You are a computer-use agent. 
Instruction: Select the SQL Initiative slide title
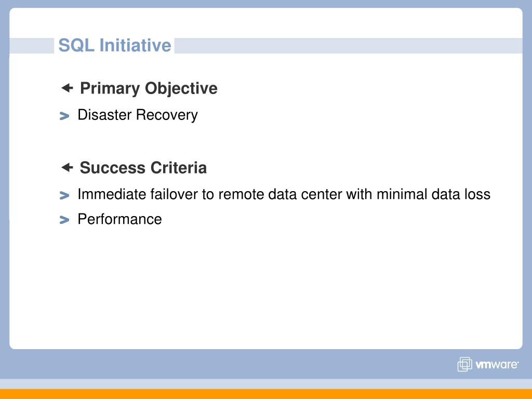[x=115, y=45]
